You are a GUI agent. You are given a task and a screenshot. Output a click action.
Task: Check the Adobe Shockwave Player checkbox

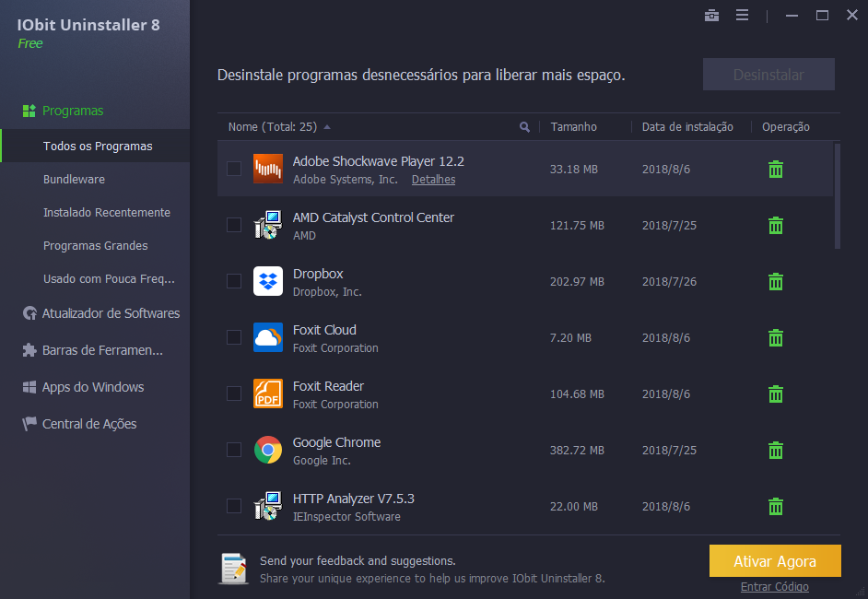(x=234, y=169)
